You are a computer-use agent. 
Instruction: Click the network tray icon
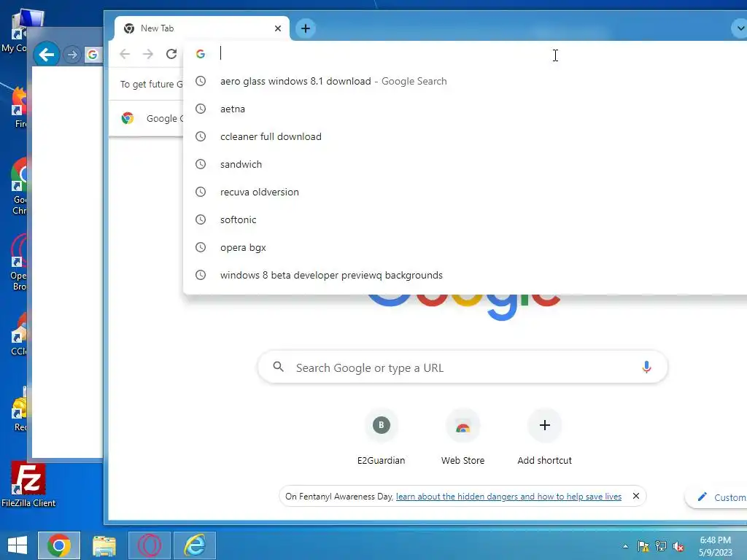coord(661,546)
